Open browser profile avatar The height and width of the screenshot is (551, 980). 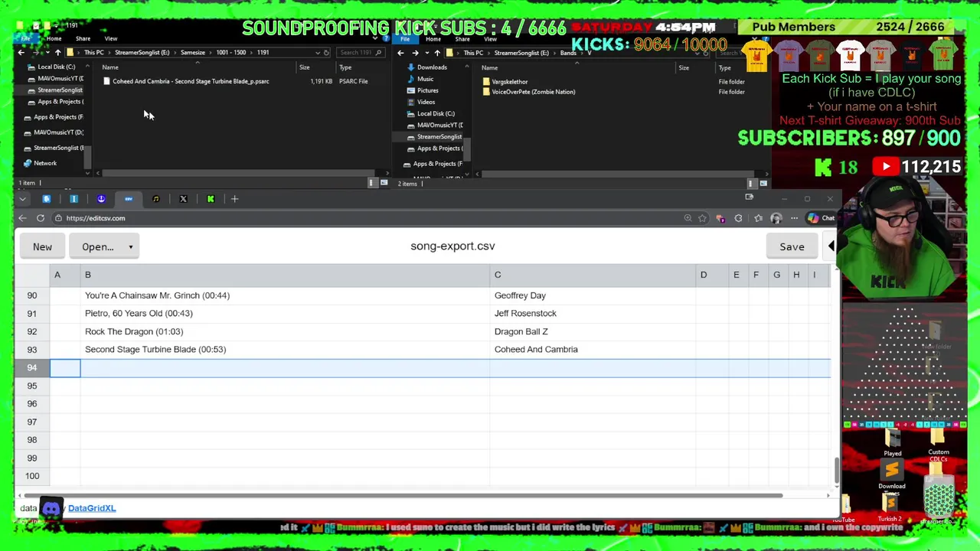776,218
